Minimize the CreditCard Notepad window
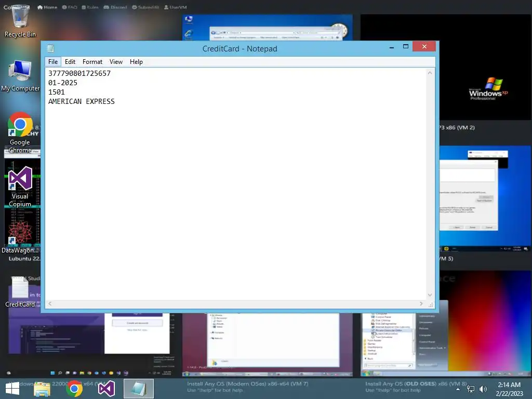This screenshot has width=532, height=399. coord(392,47)
